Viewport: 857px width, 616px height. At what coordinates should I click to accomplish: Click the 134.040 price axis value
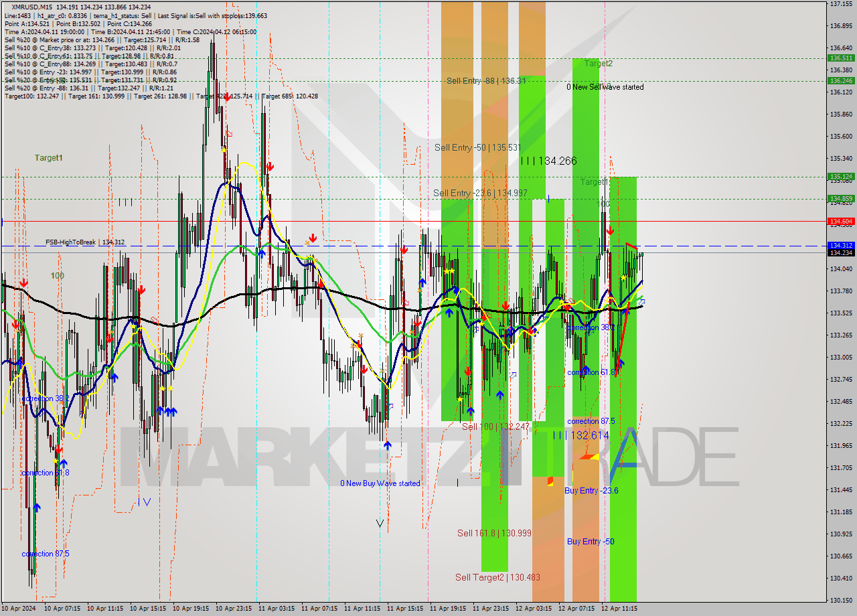click(x=842, y=269)
